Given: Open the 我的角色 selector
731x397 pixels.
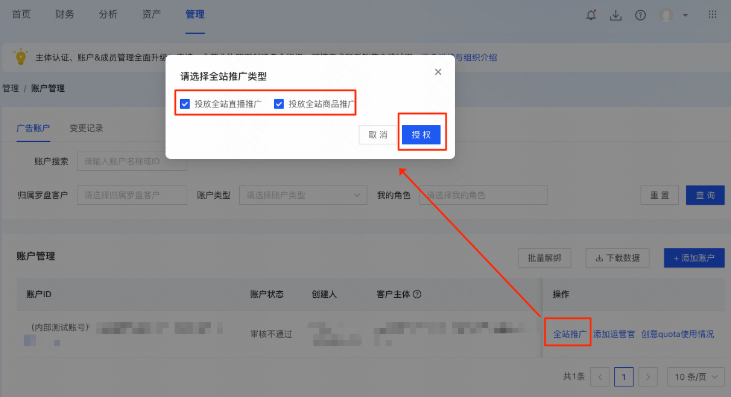Looking at the screenshot, I should [x=483, y=195].
